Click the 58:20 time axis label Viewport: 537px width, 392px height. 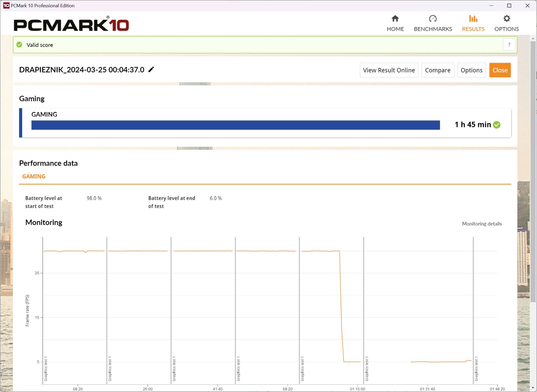(288, 389)
